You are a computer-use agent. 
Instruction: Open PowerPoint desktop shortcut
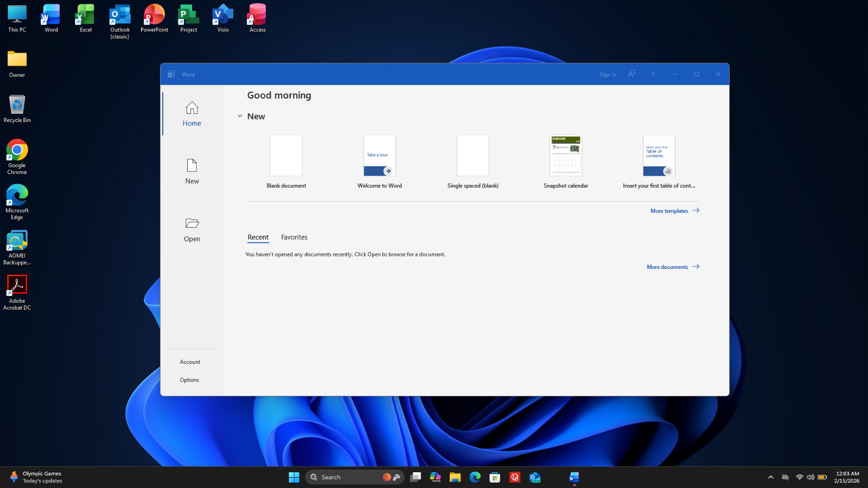(154, 18)
